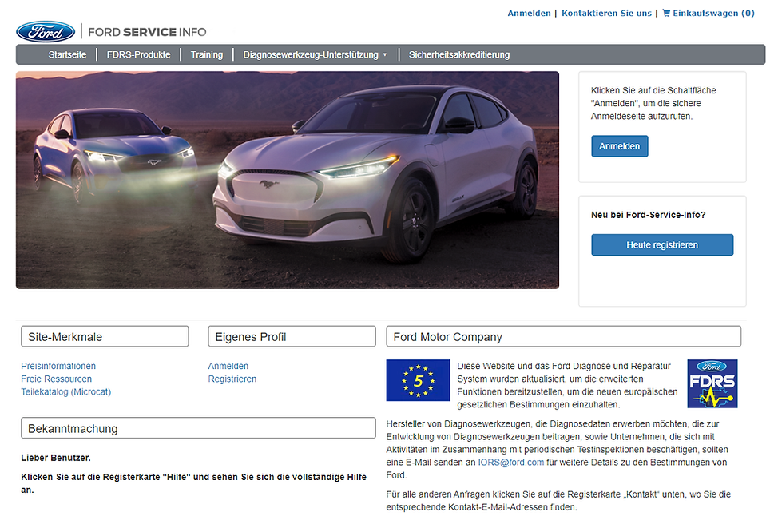The width and height of the screenshot is (770, 532).
Task: Click the Ford oval logo
Action: point(46,32)
